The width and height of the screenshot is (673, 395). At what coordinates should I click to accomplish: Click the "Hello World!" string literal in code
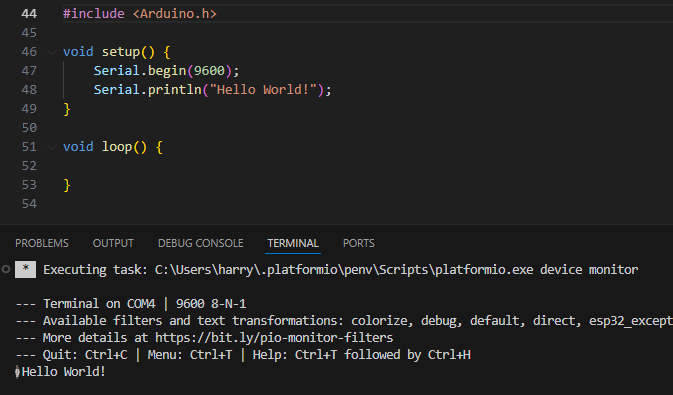click(263, 89)
